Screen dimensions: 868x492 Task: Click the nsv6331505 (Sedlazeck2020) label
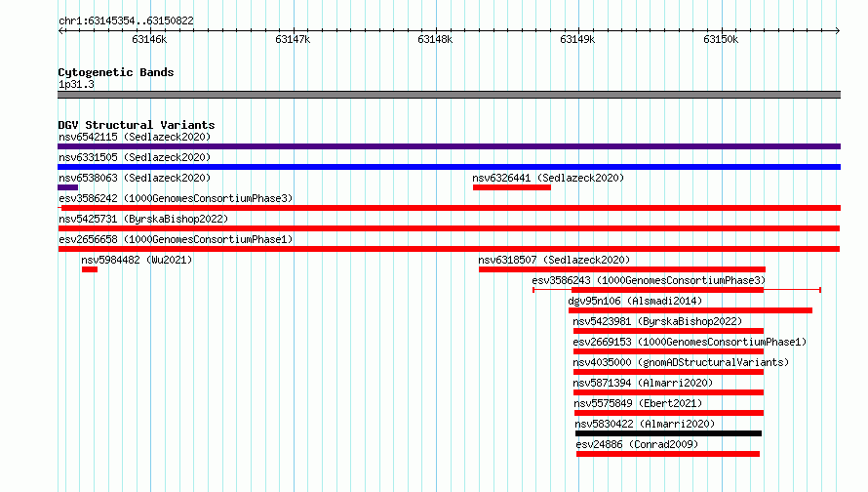135,157
